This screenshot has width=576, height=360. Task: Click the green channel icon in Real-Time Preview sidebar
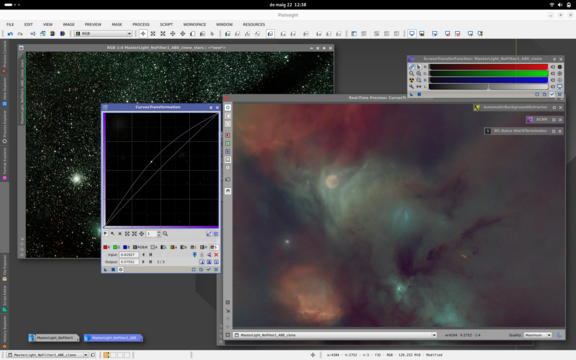coord(228,144)
